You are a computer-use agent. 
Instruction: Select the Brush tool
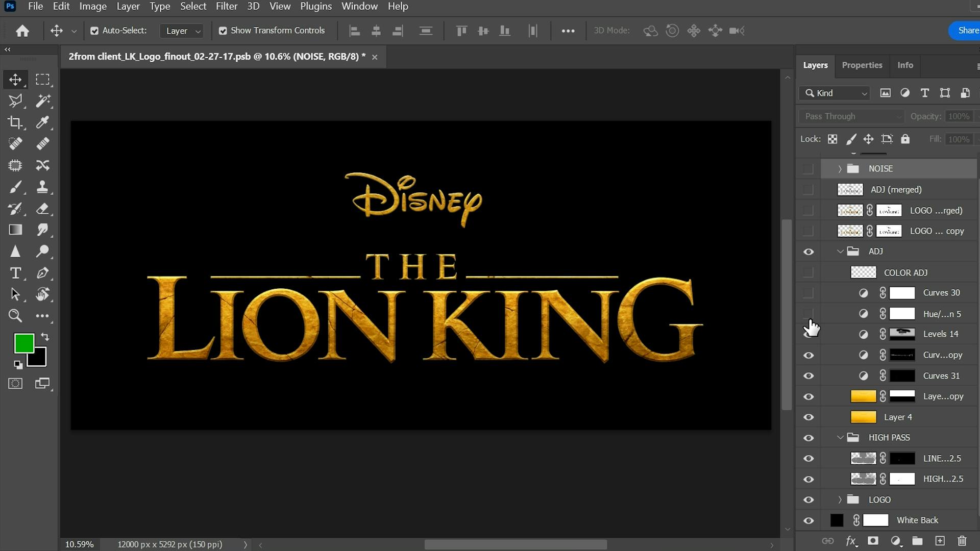click(x=15, y=187)
